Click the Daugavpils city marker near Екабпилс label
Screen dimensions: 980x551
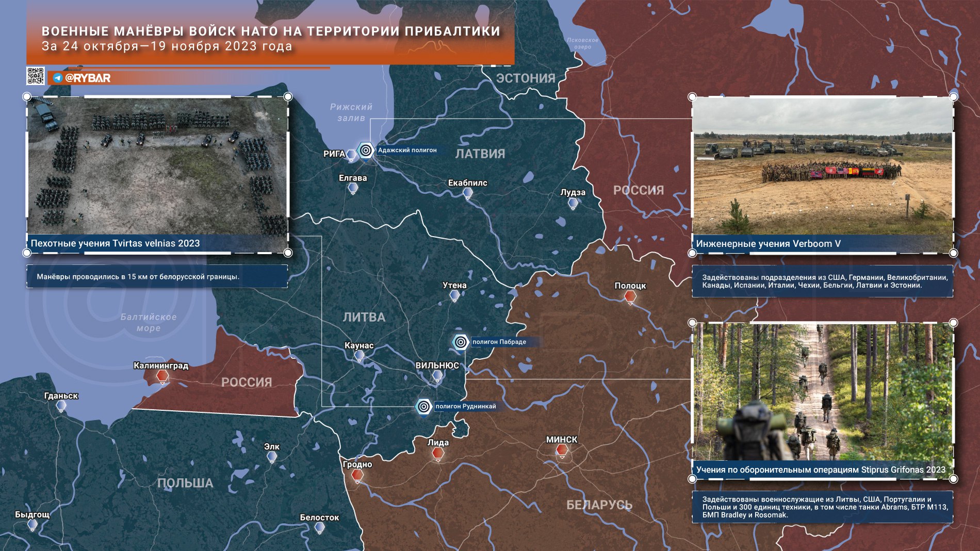(x=468, y=193)
